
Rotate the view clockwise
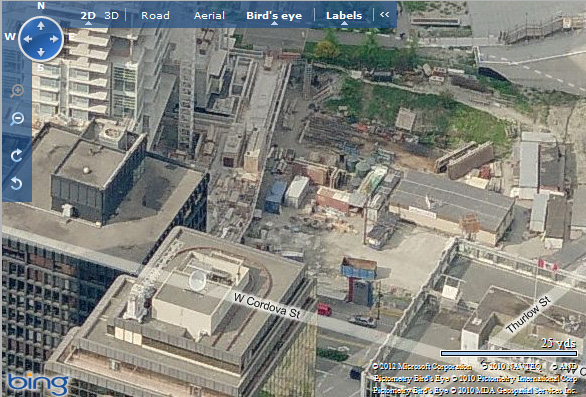16,156
